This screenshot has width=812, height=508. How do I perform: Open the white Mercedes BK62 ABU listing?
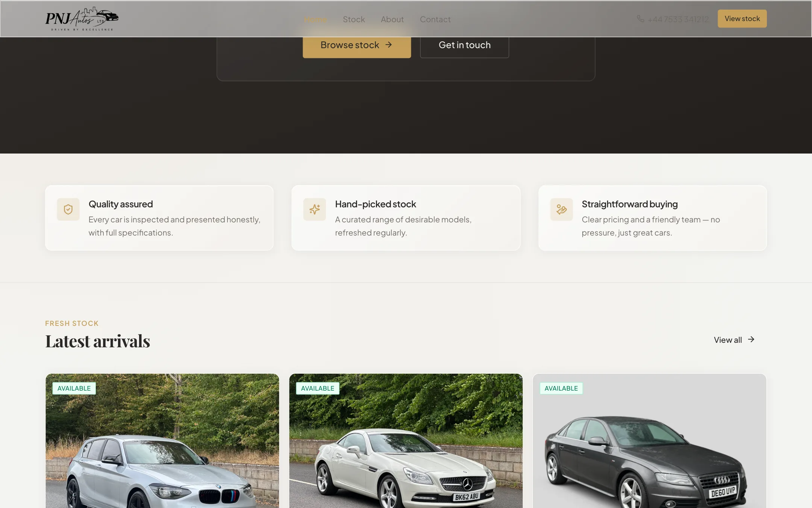pyautogui.click(x=406, y=441)
